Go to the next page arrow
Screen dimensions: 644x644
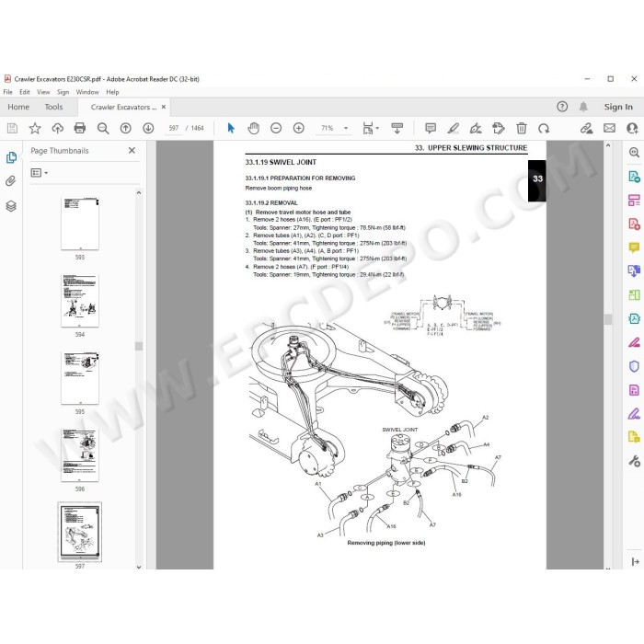(148, 129)
